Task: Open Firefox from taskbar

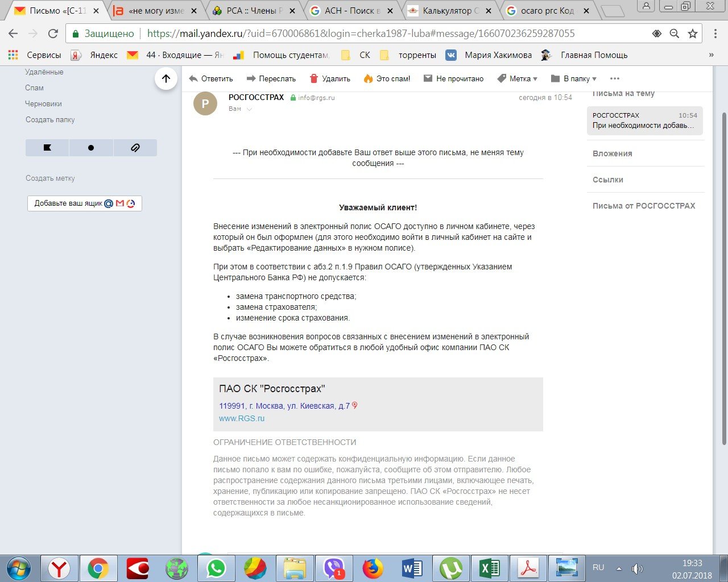Action: point(373,568)
